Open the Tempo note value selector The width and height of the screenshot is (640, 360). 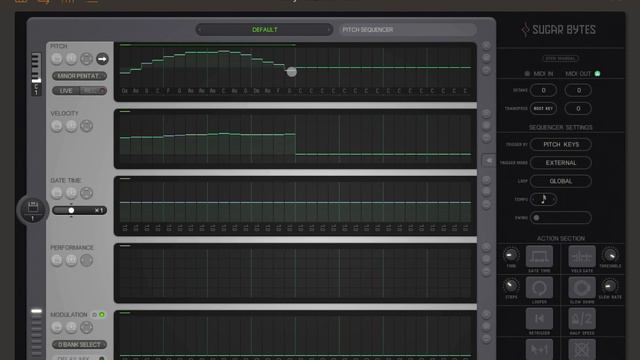(x=544, y=199)
